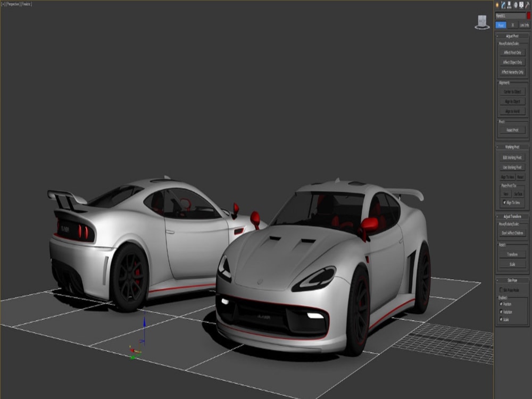The height and width of the screenshot is (399, 532).
Task: Toggle Scale checkbox under Enabled
Action: point(501,319)
